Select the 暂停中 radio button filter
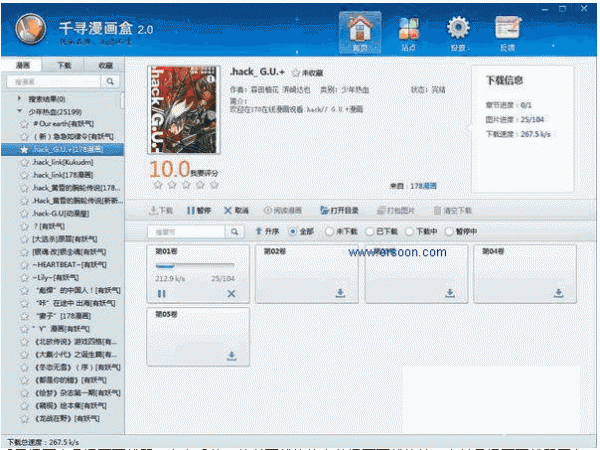Screen dimensions: 600x450 click(448, 231)
